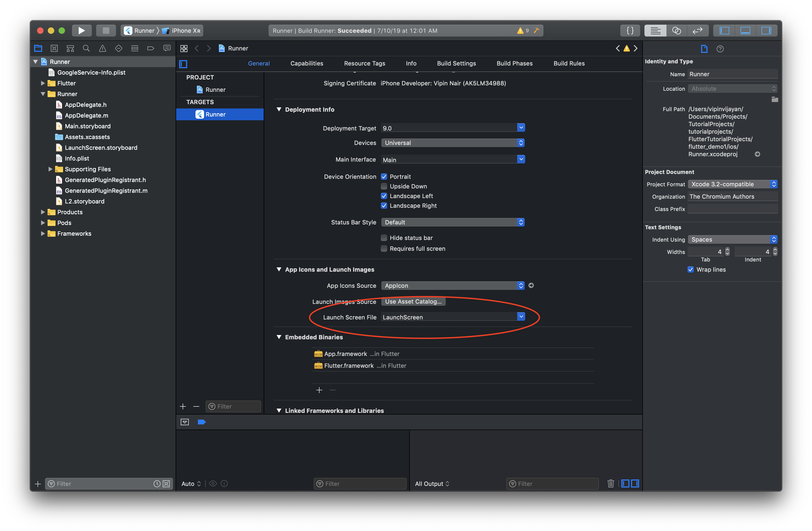The width and height of the screenshot is (812, 531).
Task: Open the Symbol navigator
Action: [x=70, y=48]
